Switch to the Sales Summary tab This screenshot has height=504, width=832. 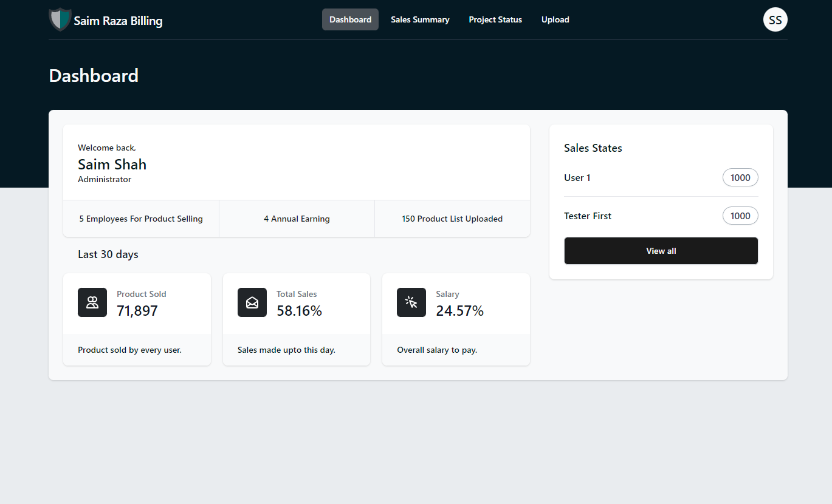pyautogui.click(x=420, y=19)
